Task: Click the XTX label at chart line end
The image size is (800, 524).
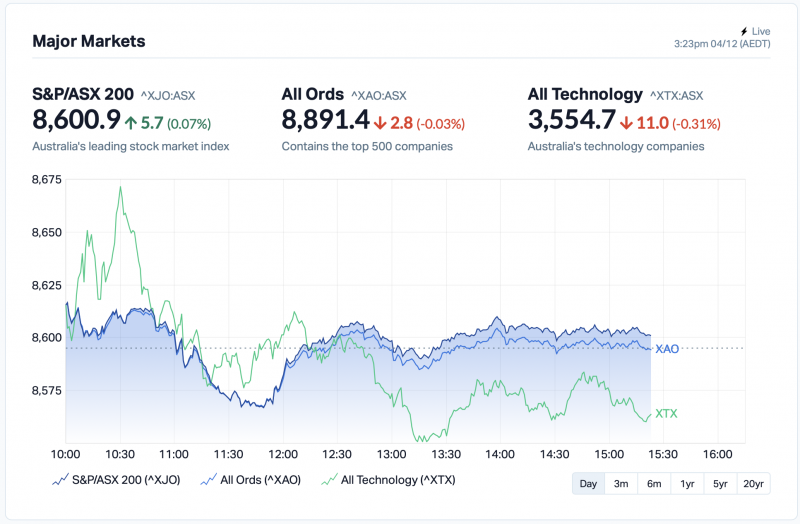Action: point(666,414)
